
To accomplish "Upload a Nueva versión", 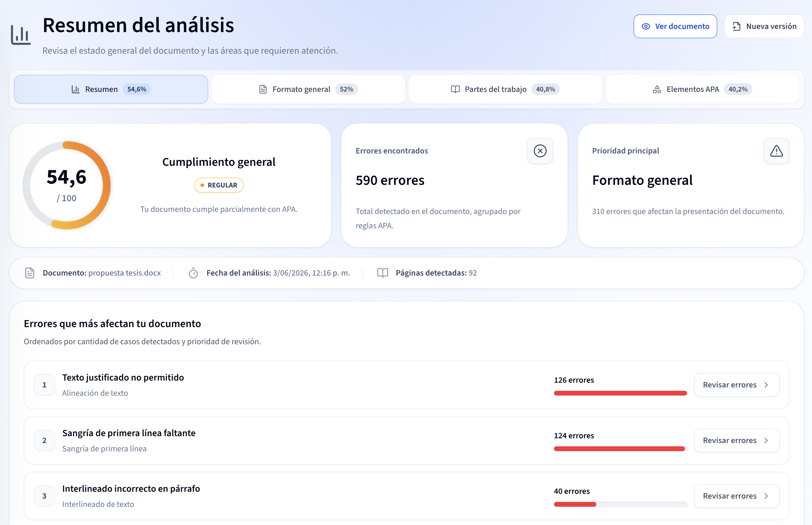I will pos(764,27).
